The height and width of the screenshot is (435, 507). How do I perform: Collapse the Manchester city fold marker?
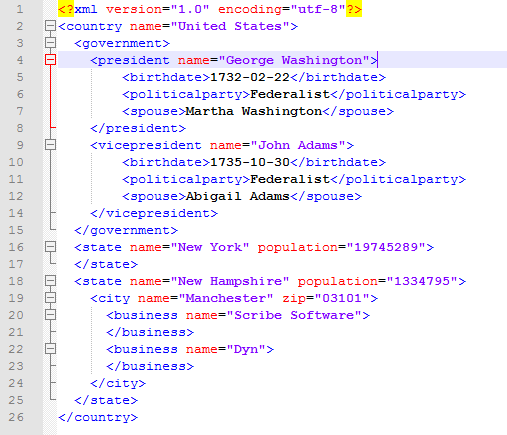point(50,298)
